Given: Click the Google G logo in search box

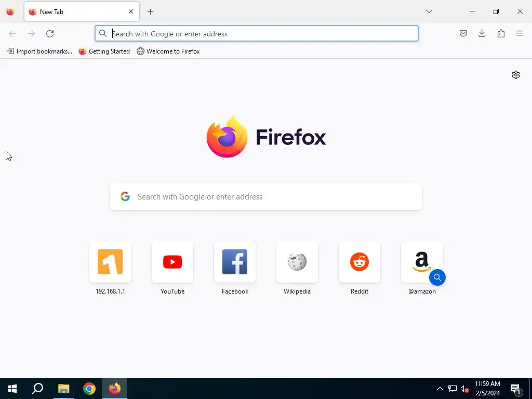Looking at the screenshot, I should 125,196.
